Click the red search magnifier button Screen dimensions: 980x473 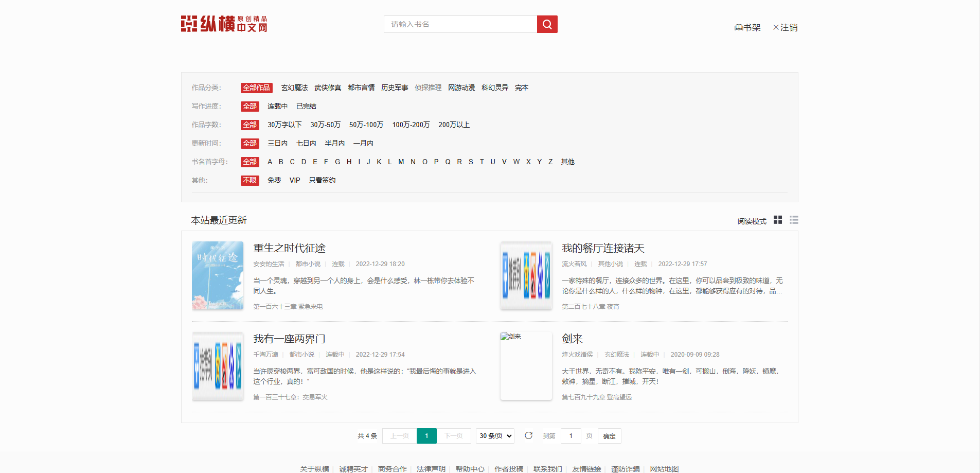pos(547,24)
